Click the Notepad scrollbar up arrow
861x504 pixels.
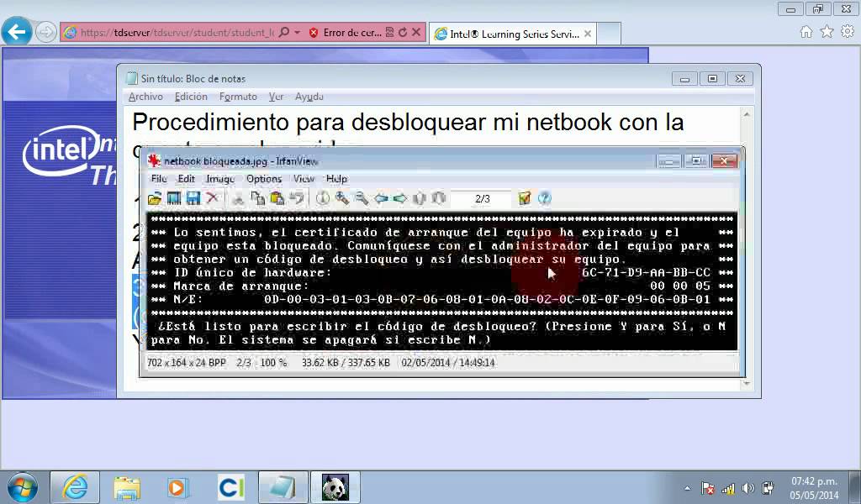(x=747, y=114)
